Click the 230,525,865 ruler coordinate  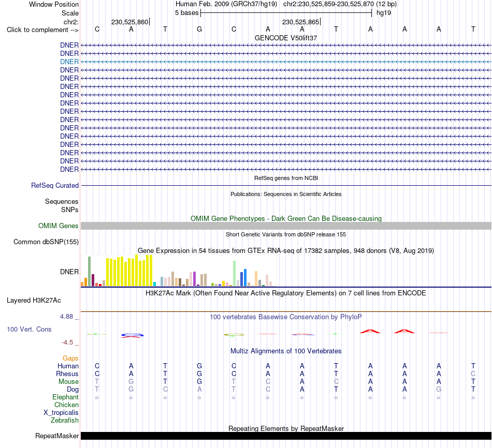pos(300,22)
